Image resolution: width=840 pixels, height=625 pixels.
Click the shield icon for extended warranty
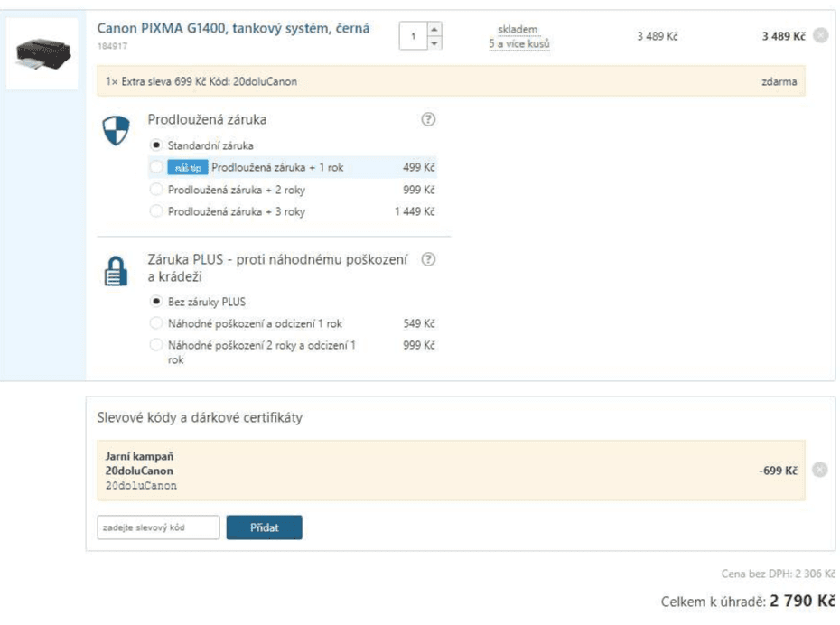[117, 131]
